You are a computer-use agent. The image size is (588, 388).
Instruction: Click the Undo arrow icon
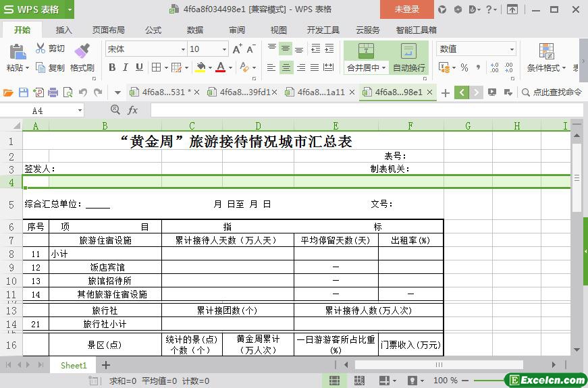[82, 92]
